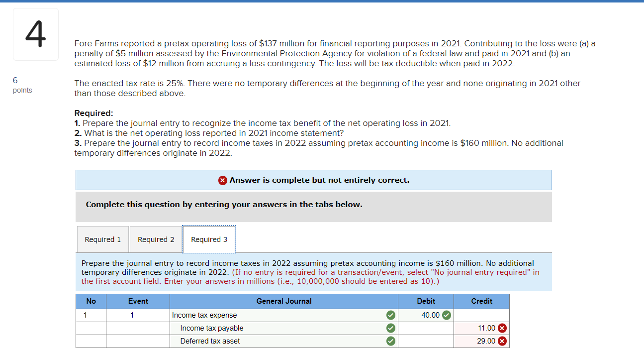Click the 40.00 debit cell

click(x=426, y=315)
